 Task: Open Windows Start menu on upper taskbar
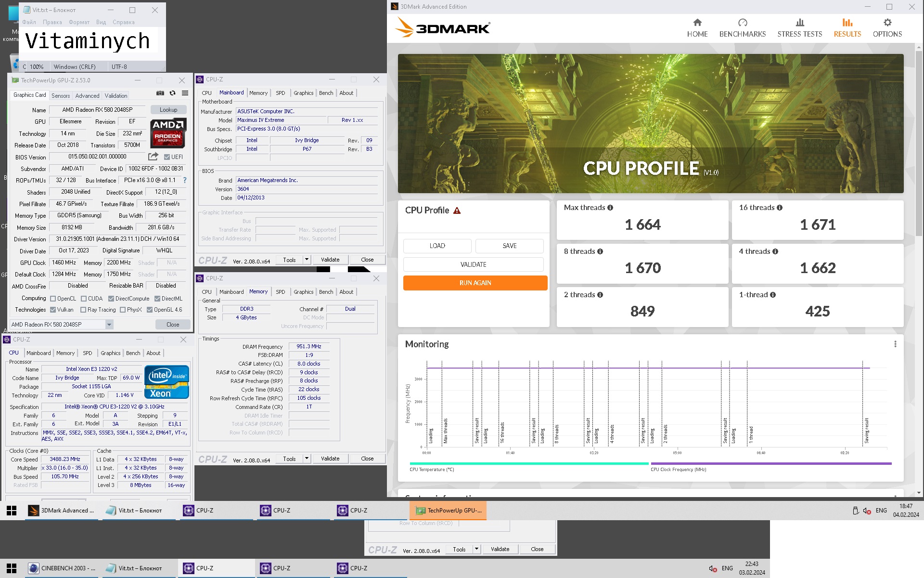pos(12,511)
